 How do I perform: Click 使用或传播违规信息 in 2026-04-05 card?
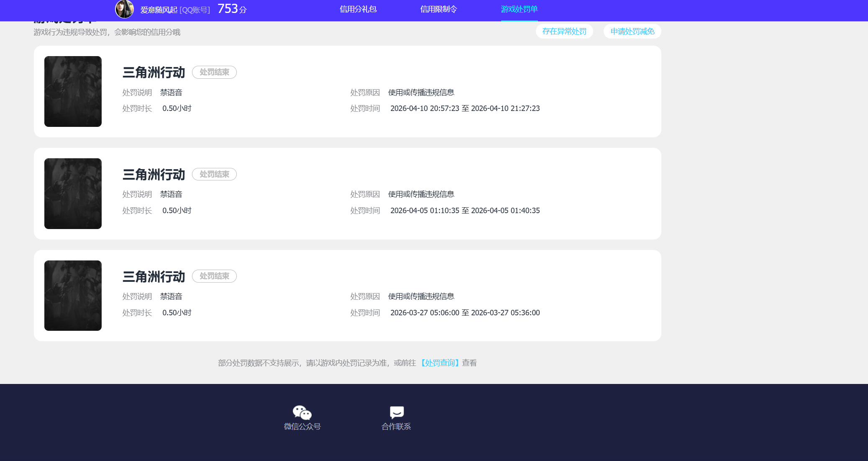click(x=421, y=194)
